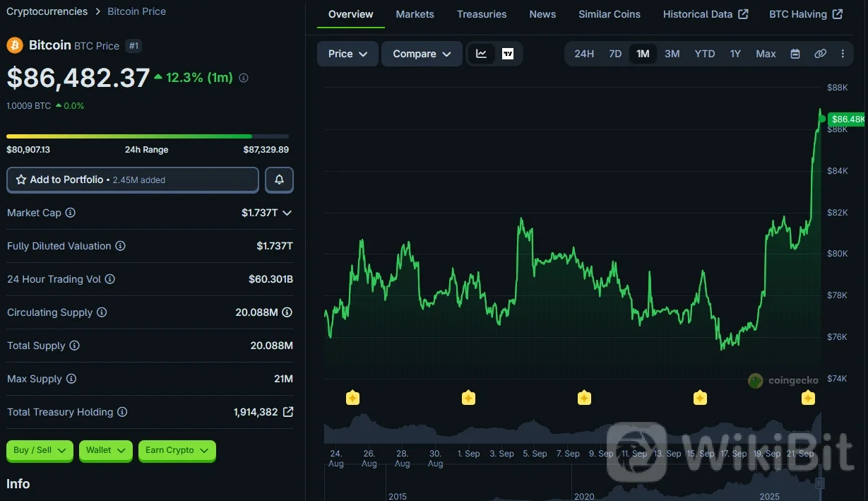Click news event marker near 21 Sep

click(808, 398)
